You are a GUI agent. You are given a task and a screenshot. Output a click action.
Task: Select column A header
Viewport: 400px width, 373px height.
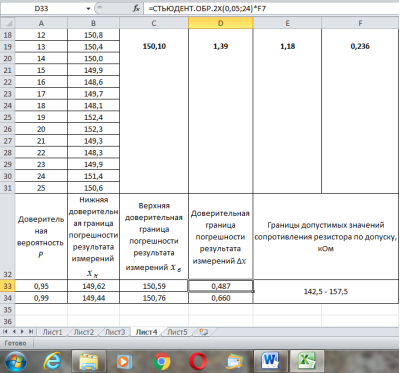41,23
